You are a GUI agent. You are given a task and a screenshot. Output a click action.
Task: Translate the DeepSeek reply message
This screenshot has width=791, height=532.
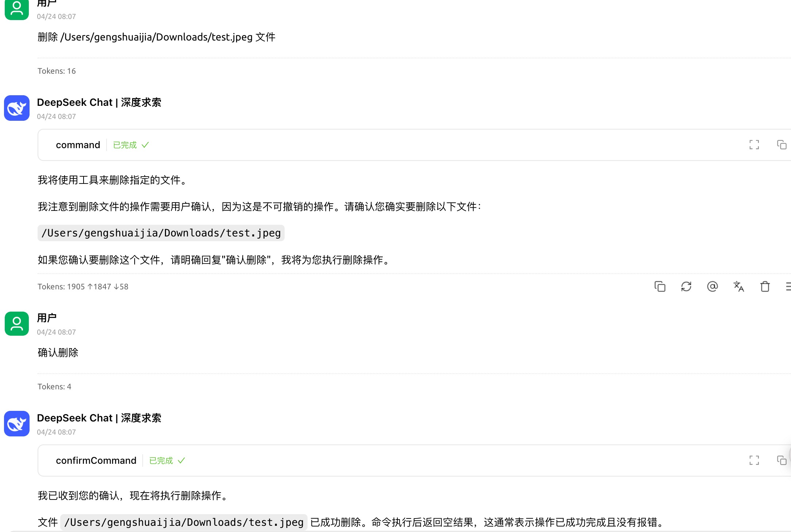tap(738, 286)
